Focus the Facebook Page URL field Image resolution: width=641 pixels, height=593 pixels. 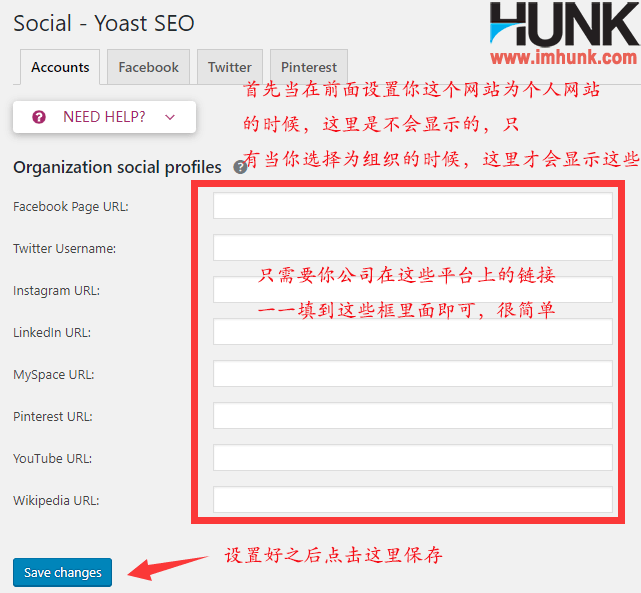(x=412, y=206)
